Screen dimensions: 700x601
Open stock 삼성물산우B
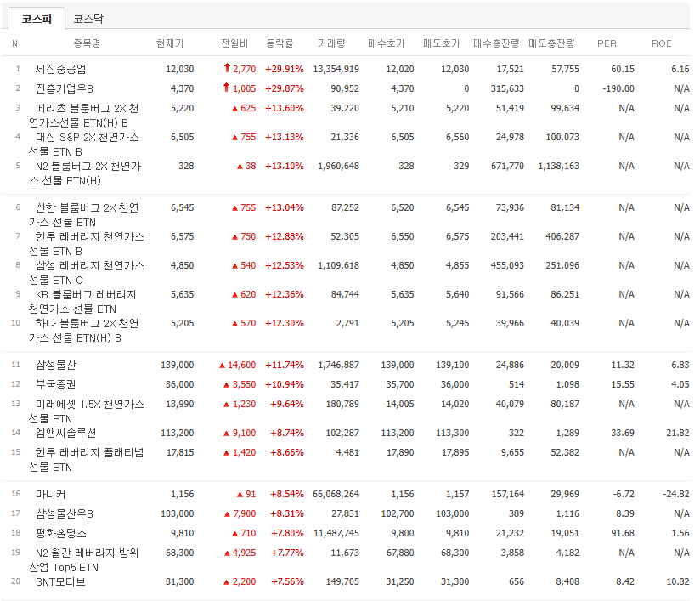click(x=65, y=513)
